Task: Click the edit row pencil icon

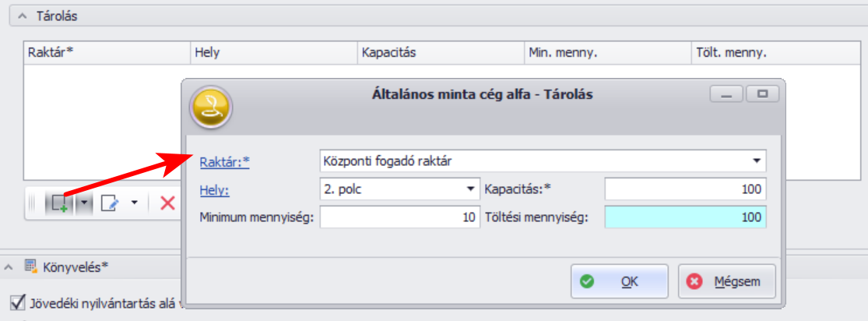Action: (111, 203)
